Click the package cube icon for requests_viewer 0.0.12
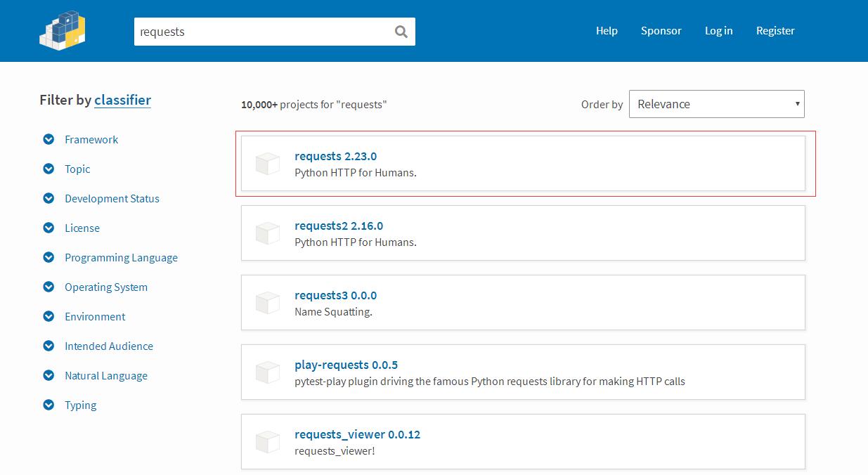This screenshot has height=475, width=868. point(268,442)
